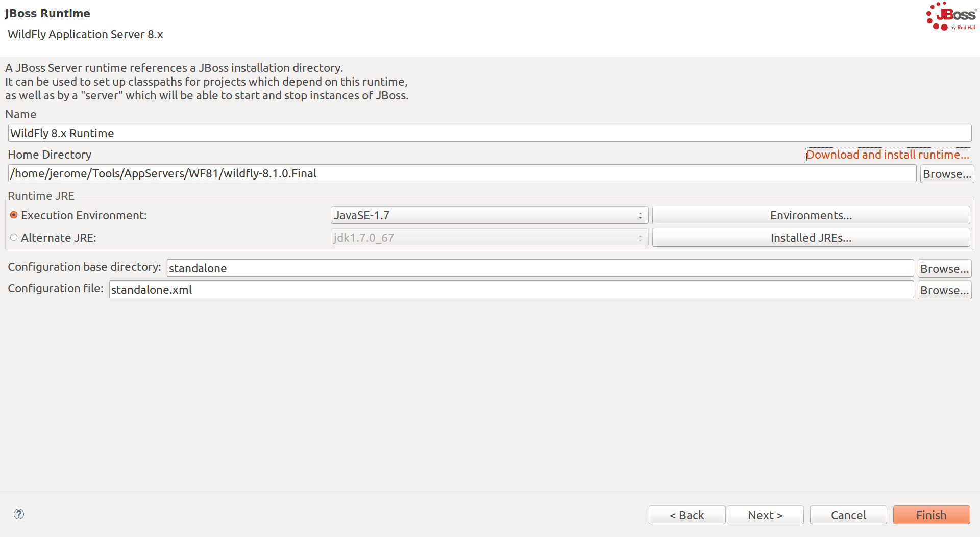Viewport: 980px width, 537px height.
Task: Click the Installed JREs... button
Action: [811, 238]
